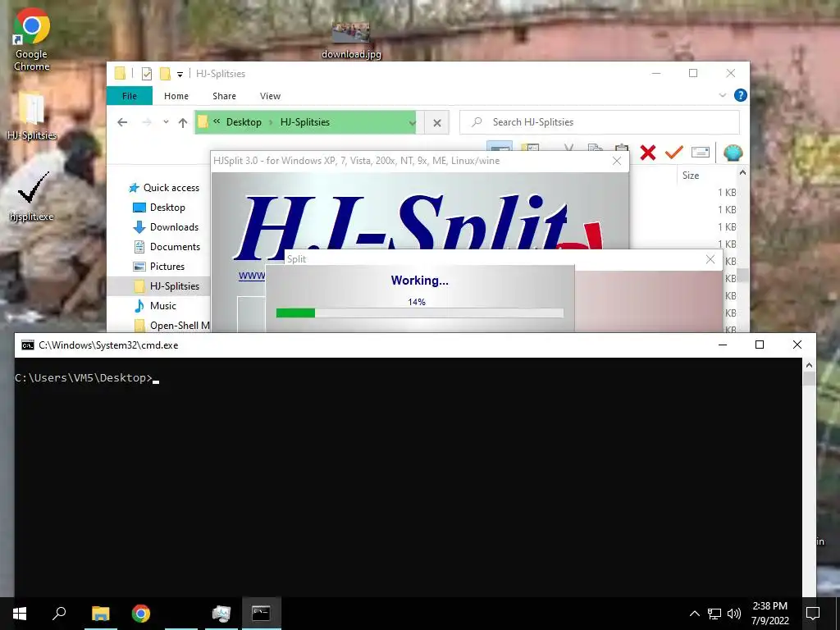Click the www link in HJSplit window
Image resolution: width=840 pixels, height=630 pixels.
coord(251,276)
